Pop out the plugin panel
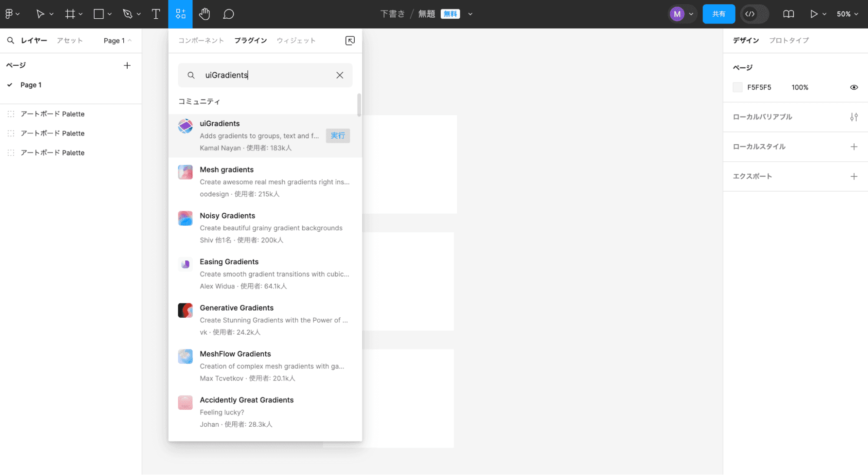The image size is (868, 475). pyautogui.click(x=350, y=40)
